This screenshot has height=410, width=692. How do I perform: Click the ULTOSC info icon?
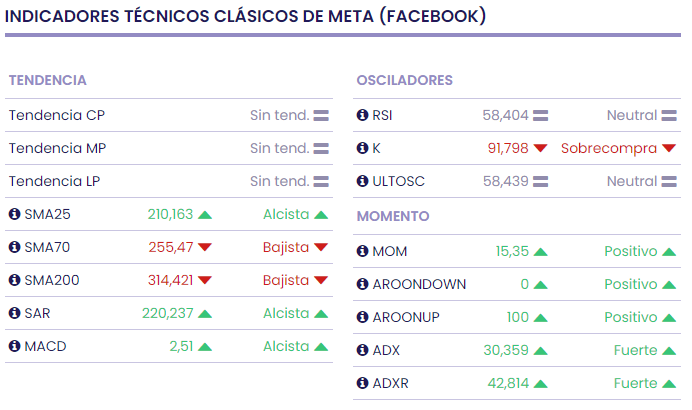point(362,181)
